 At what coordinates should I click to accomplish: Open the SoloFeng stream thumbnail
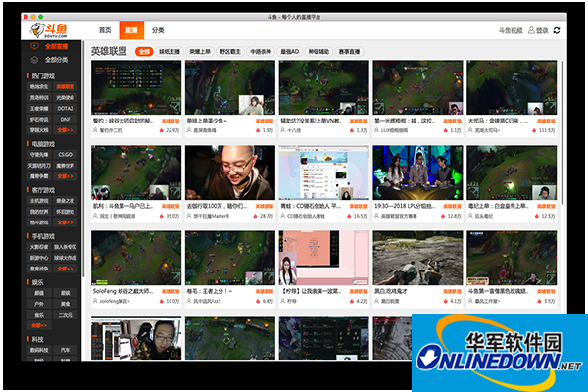point(136,258)
